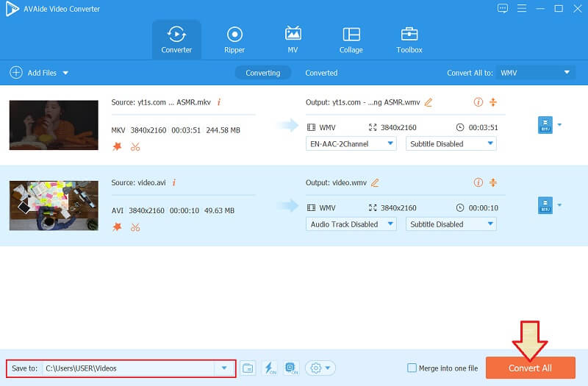Open the save folder icon

point(248,368)
